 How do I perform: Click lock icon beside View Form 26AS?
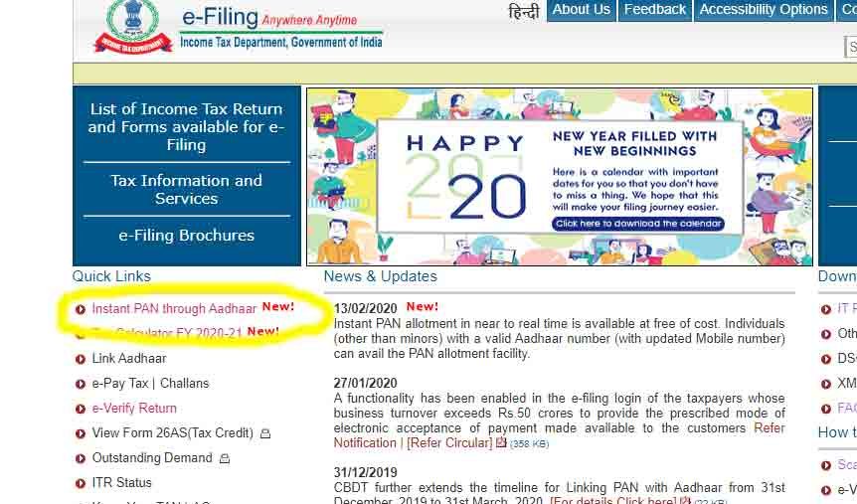265,434
